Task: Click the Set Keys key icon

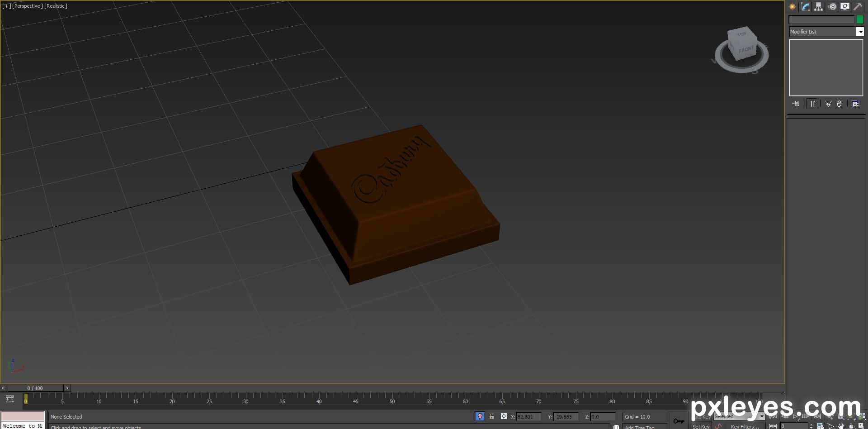Action: click(679, 421)
